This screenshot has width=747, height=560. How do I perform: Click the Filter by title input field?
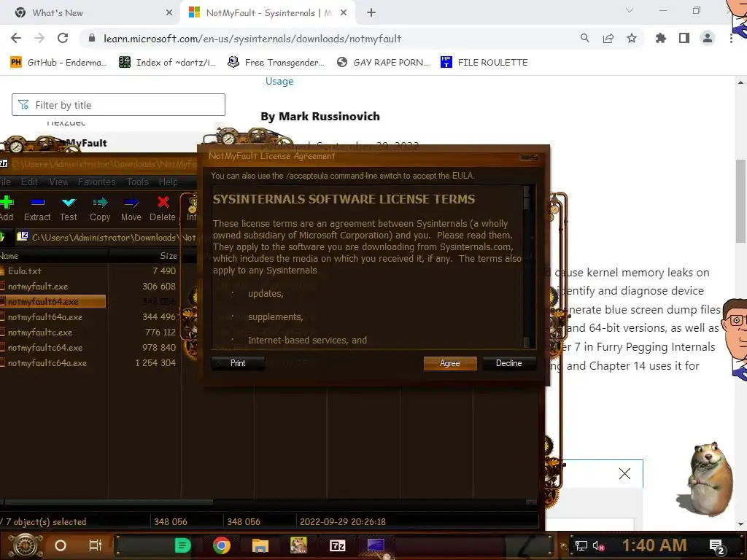click(118, 105)
